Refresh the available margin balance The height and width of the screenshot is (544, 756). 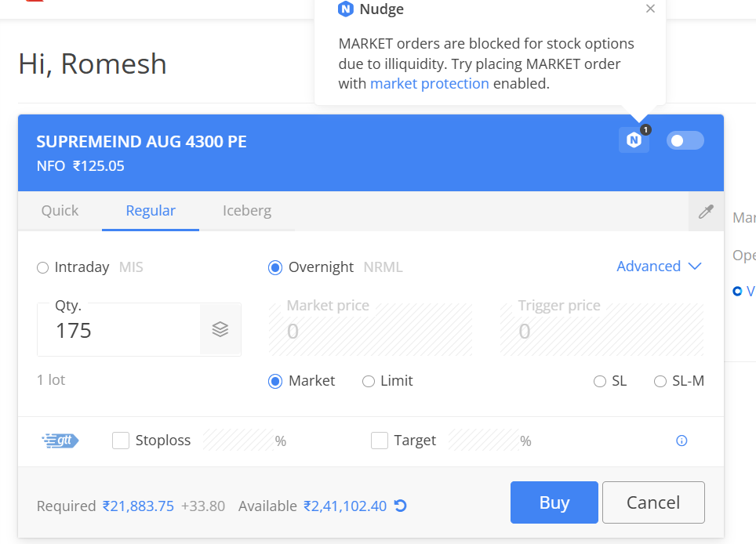[401, 506]
